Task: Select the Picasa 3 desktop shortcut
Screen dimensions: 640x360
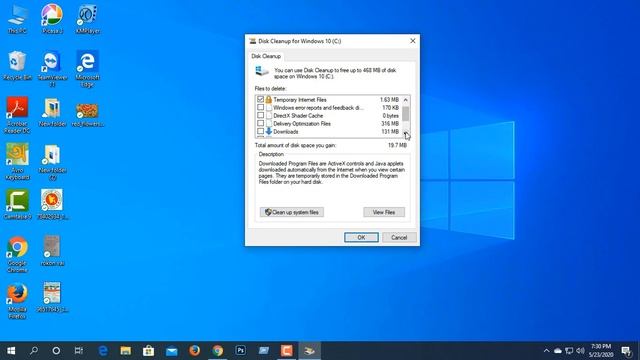Action: pyautogui.click(x=52, y=19)
